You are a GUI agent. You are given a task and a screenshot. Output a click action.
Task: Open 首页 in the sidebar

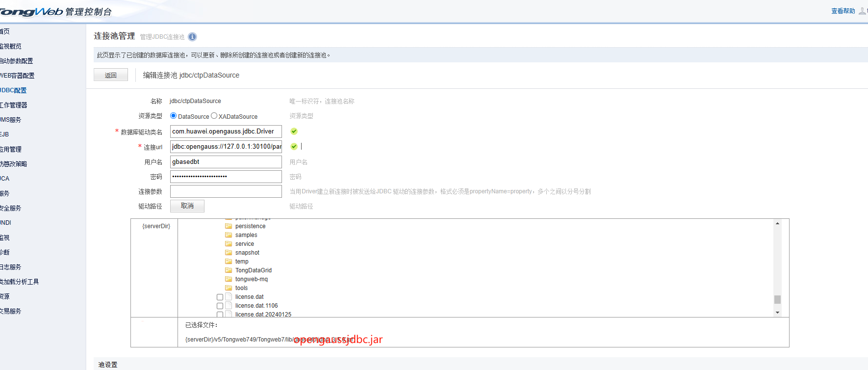4,31
